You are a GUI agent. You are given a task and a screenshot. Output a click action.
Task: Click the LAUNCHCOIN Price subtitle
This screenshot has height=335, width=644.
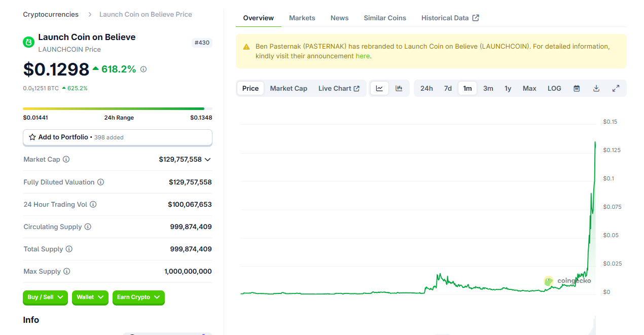click(x=69, y=50)
